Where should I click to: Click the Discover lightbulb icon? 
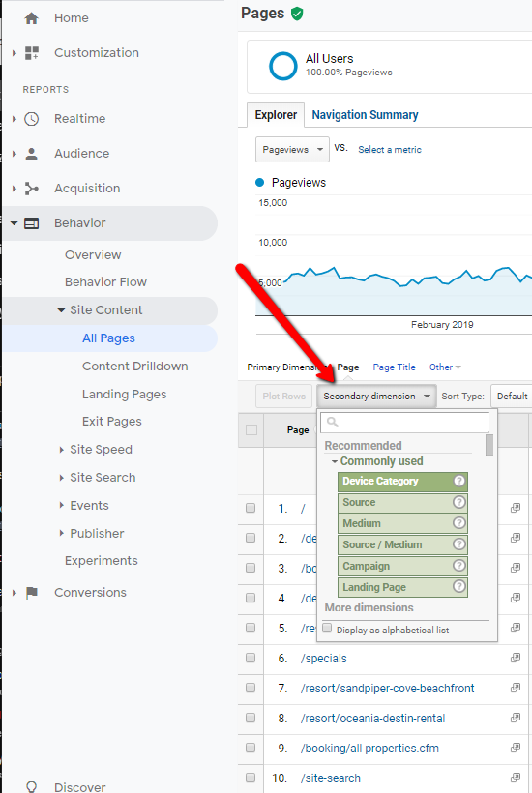pyautogui.click(x=31, y=786)
